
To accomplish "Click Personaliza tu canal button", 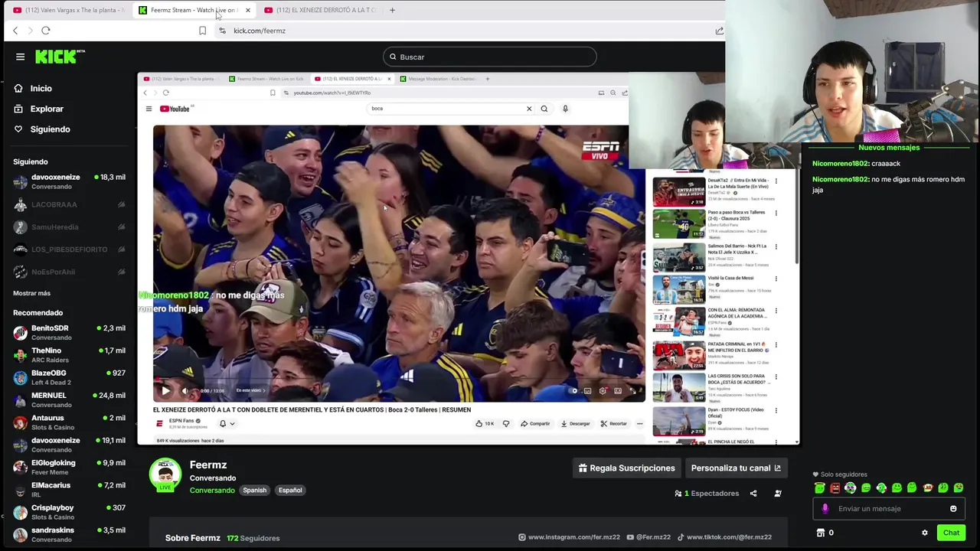I will click(x=736, y=468).
